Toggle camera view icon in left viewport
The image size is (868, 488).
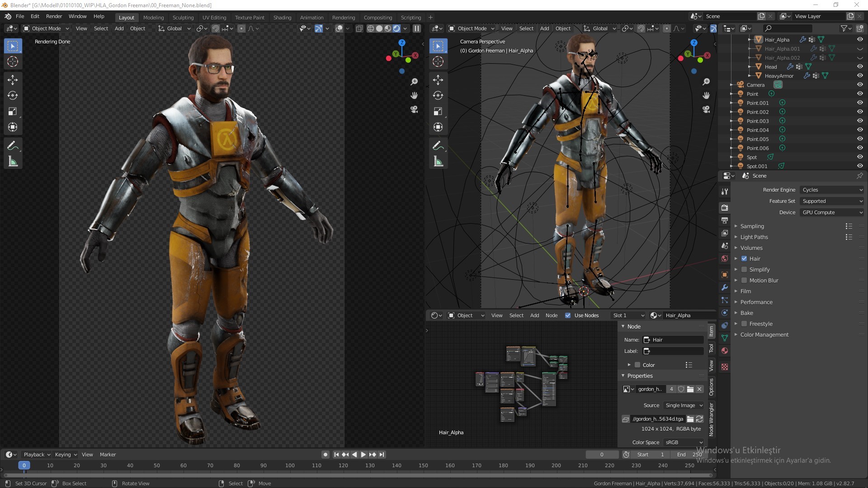tap(414, 109)
